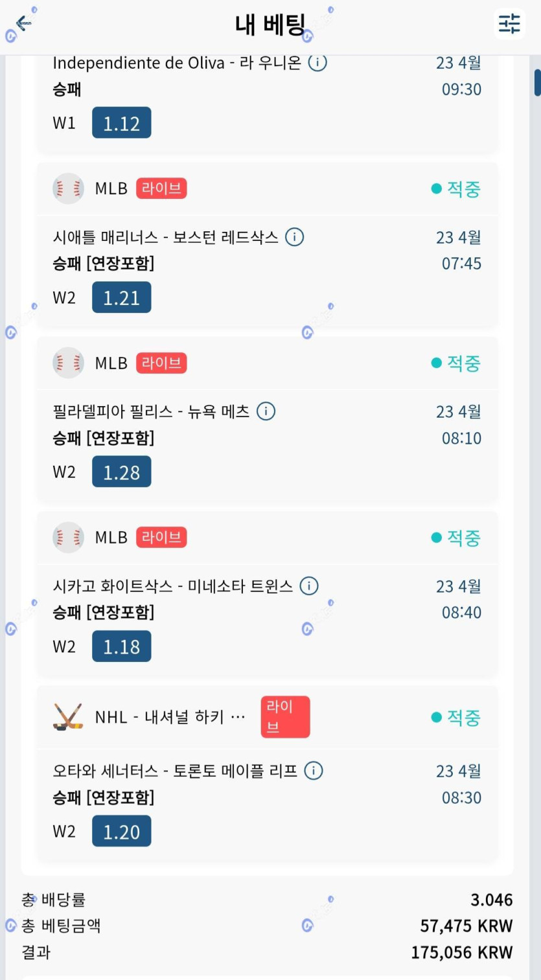This screenshot has height=980, width=541.
Task: Tap the 1.18 odds box
Action: 121,646
